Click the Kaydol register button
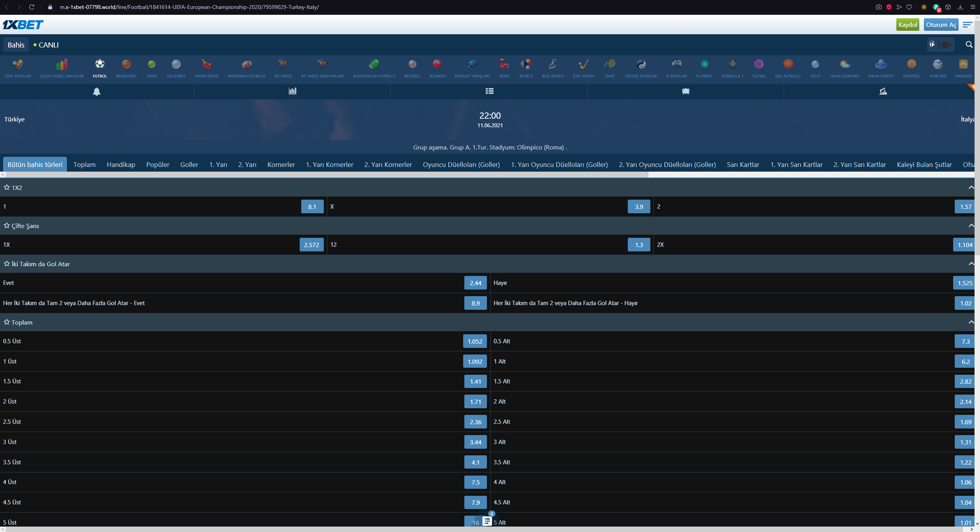Image resolution: width=980 pixels, height=532 pixels. pos(907,25)
